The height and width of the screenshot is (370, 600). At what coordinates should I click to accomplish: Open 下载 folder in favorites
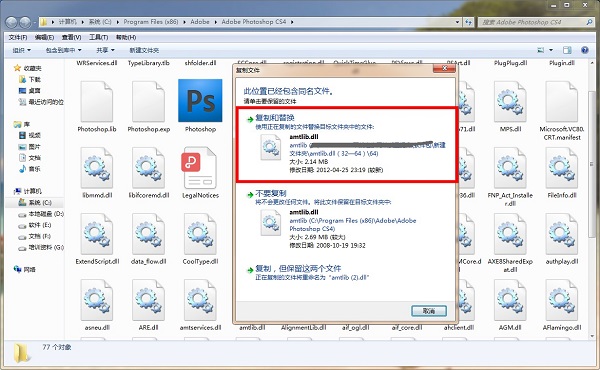(30, 79)
